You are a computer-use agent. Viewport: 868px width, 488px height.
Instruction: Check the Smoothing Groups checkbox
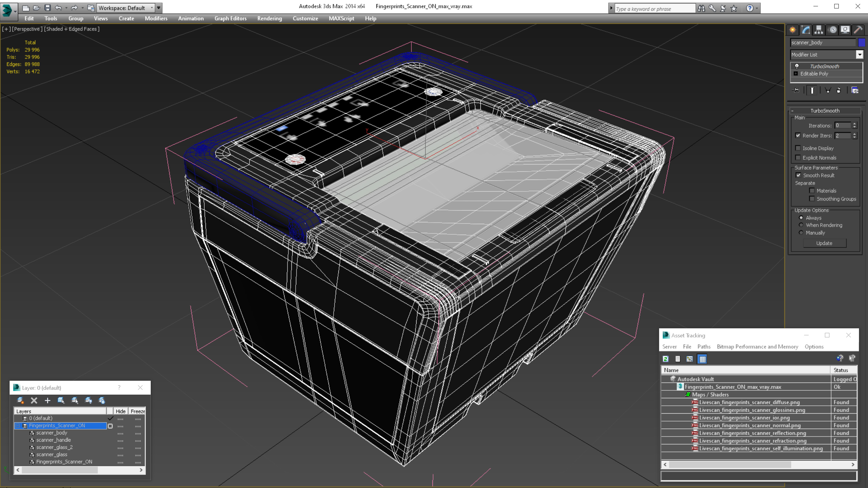coord(812,199)
